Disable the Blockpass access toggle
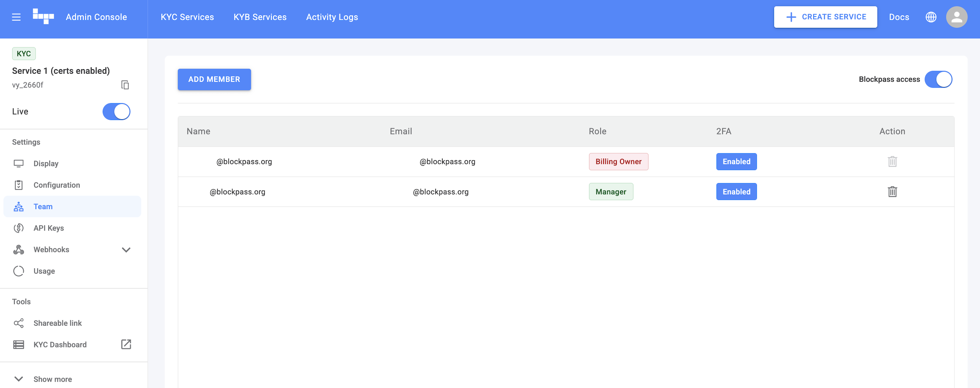Image resolution: width=980 pixels, height=388 pixels. coord(938,80)
